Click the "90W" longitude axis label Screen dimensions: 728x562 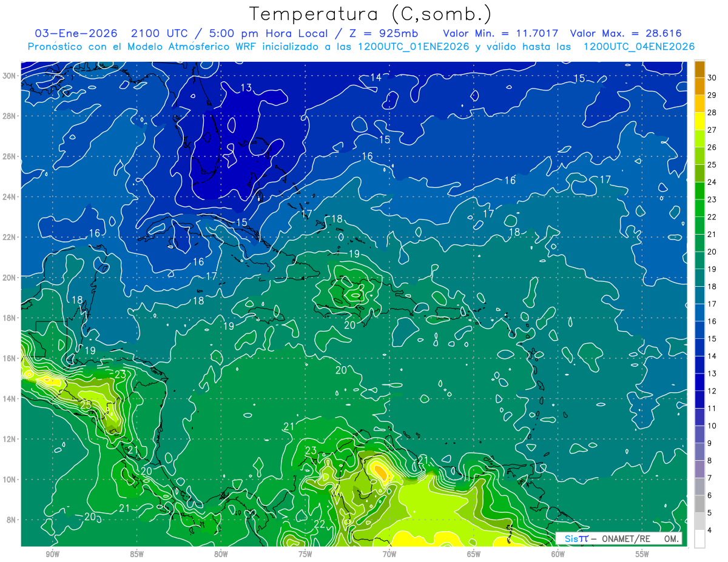(x=52, y=554)
